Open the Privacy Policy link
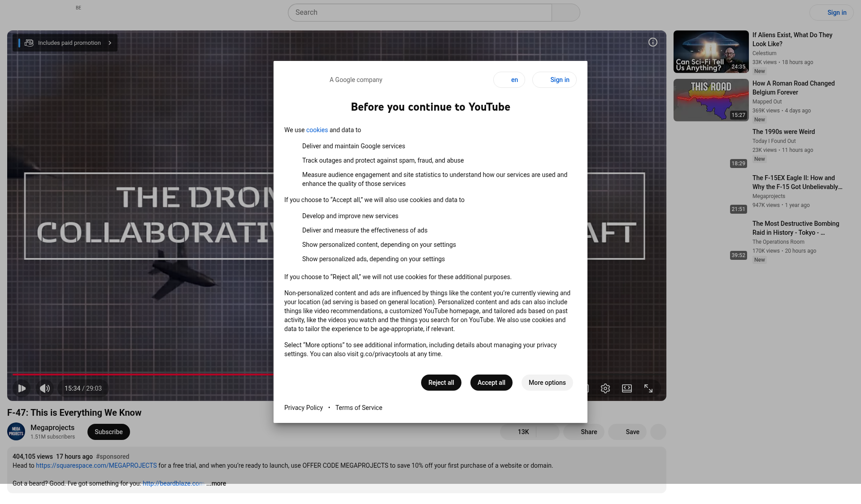 coord(303,408)
